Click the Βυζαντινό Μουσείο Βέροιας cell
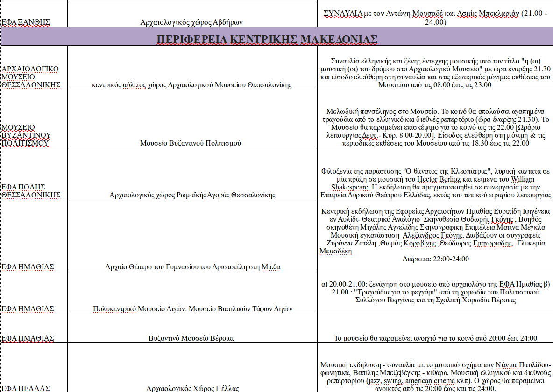Image resolution: width=553 pixels, height=392 pixels. pyautogui.click(x=191, y=338)
